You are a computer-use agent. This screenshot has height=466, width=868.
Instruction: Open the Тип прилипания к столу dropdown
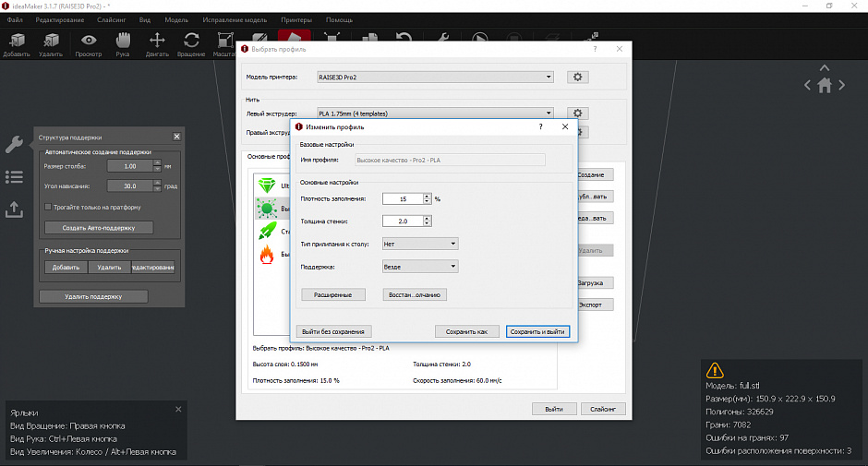coord(420,244)
